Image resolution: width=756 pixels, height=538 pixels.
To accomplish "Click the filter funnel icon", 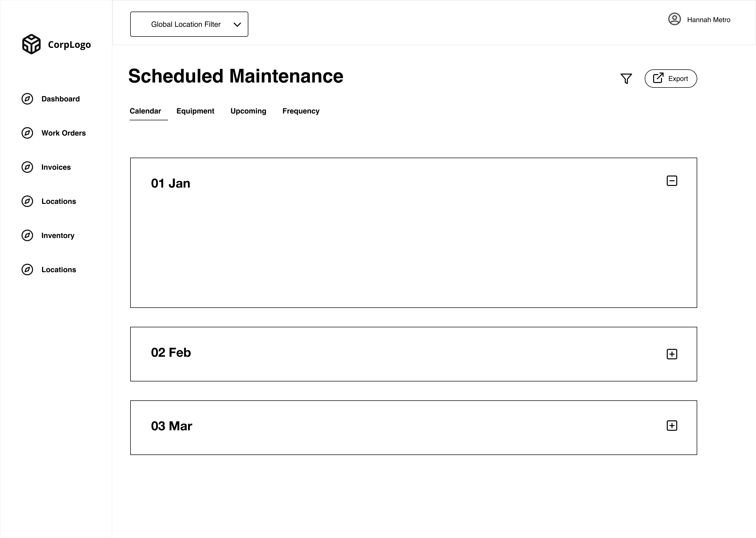I will [x=626, y=79].
